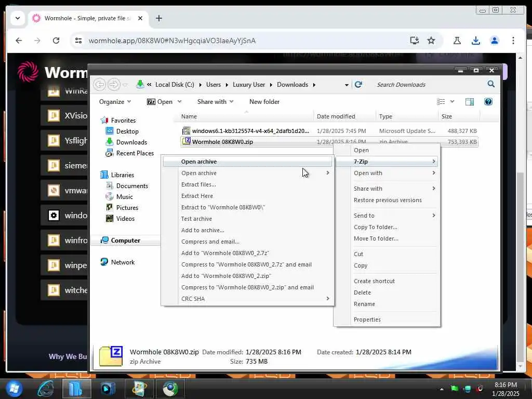
Task: Click the Windows Start button
Action: [14, 389]
